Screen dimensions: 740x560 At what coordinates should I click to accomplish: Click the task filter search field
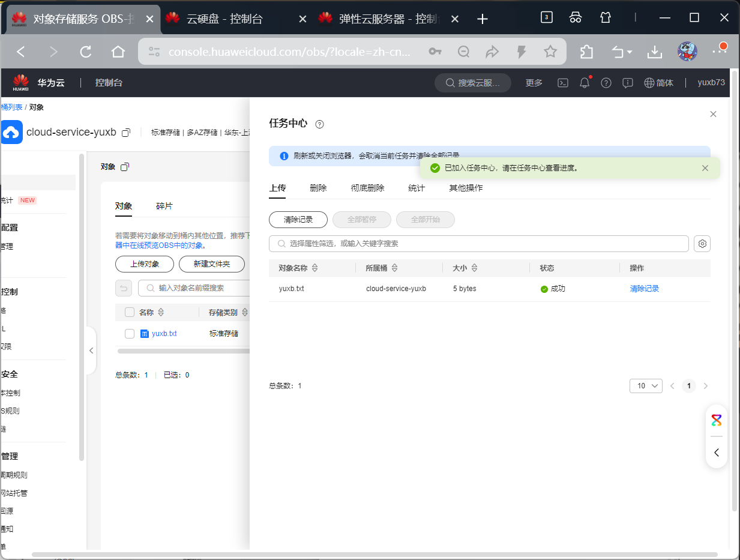click(479, 244)
